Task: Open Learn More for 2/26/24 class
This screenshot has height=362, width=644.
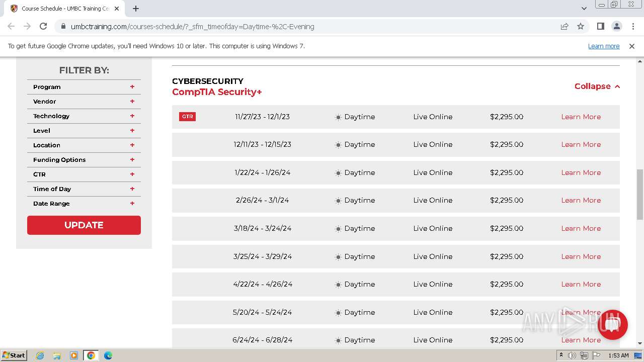Action: pyautogui.click(x=581, y=200)
